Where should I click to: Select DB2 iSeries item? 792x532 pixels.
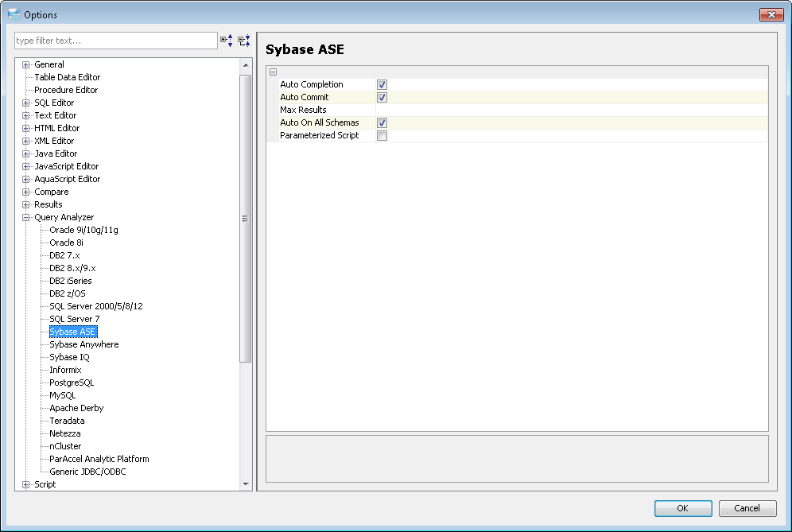point(71,281)
